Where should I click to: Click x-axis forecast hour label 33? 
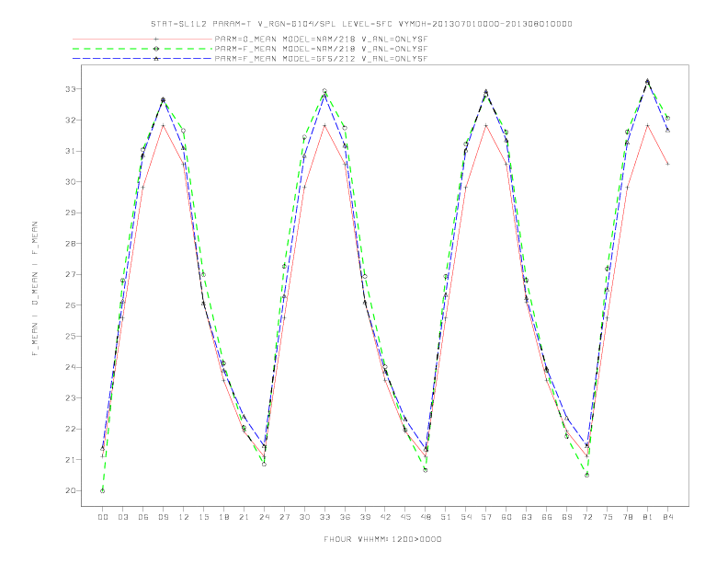pos(324,517)
